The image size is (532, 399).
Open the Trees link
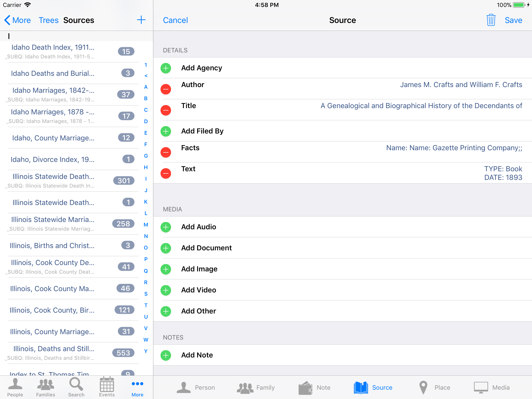coord(49,20)
